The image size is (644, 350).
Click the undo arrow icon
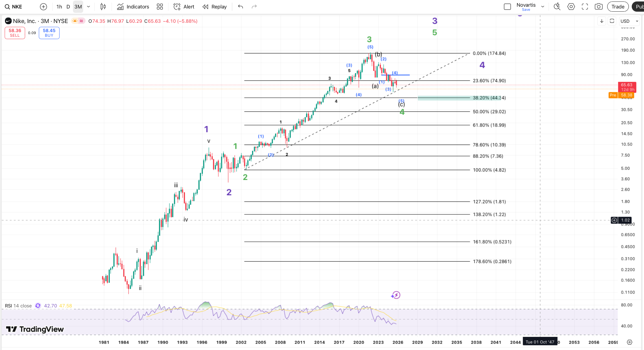pyautogui.click(x=240, y=7)
